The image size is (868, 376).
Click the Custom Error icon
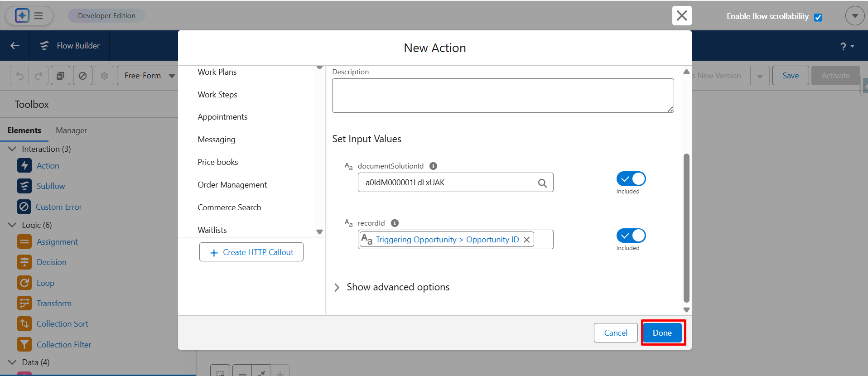tap(24, 207)
